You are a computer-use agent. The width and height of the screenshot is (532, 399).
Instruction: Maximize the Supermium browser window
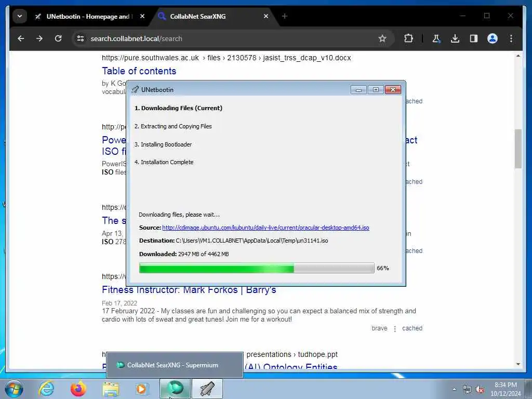[487, 16]
